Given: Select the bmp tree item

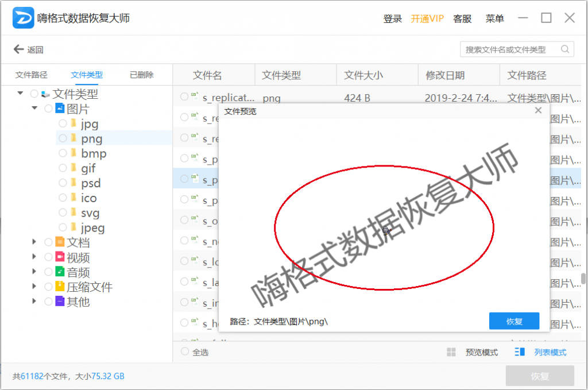Looking at the screenshot, I should [94, 153].
